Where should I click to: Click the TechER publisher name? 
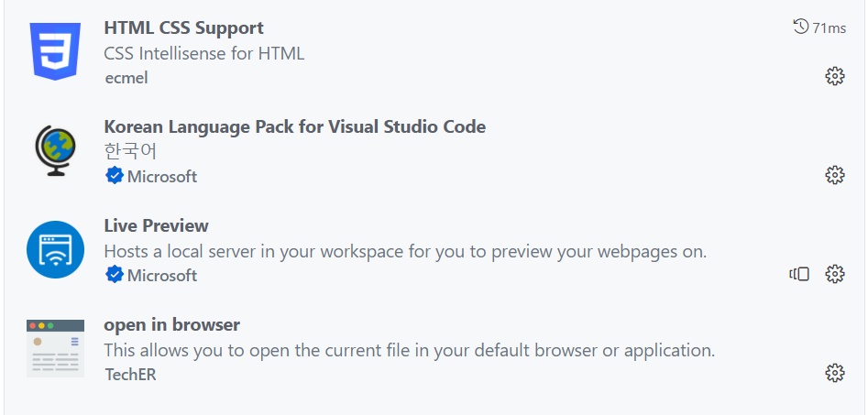click(x=130, y=375)
